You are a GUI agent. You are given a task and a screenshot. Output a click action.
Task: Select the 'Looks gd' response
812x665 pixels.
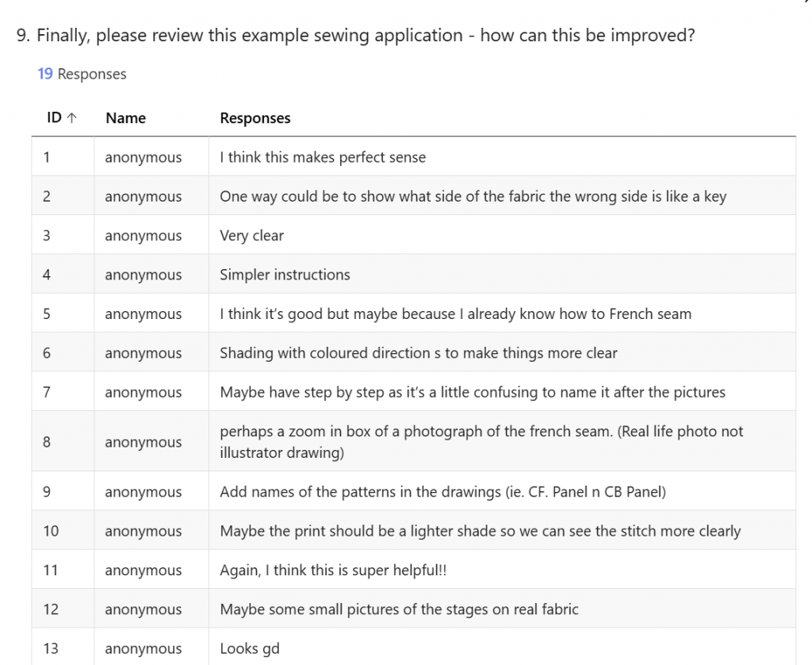pos(250,648)
